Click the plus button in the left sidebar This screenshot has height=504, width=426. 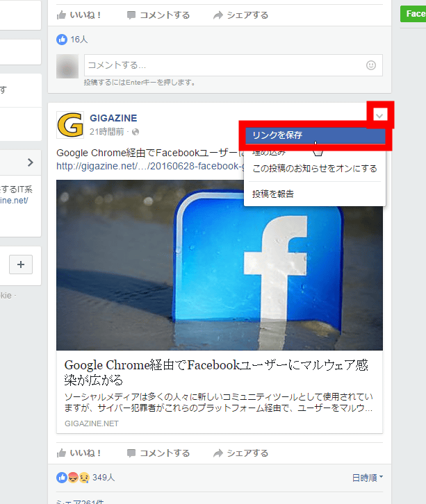[21, 264]
